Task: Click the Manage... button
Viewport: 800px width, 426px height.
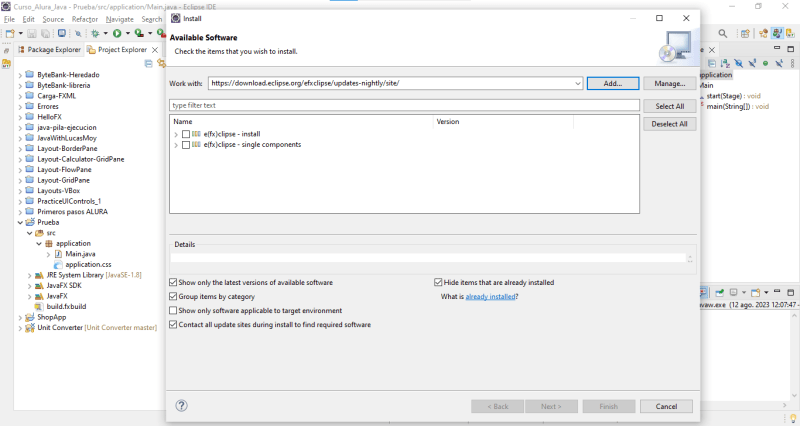Action: (x=669, y=83)
